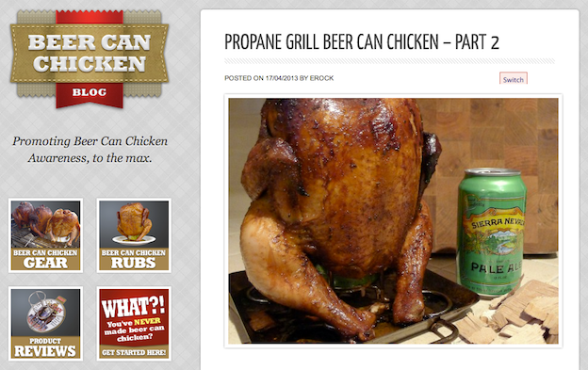Click the post date 17/04/2013
The height and width of the screenshot is (370, 588).
pyautogui.click(x=282, y=78)
